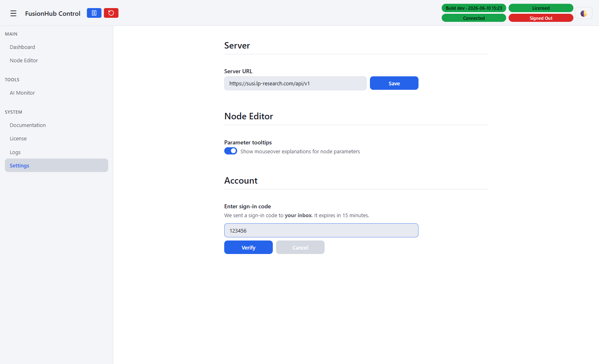Click the Licensed status badge
The height and width of the screenshot is (364, 599).
point(541,8)
